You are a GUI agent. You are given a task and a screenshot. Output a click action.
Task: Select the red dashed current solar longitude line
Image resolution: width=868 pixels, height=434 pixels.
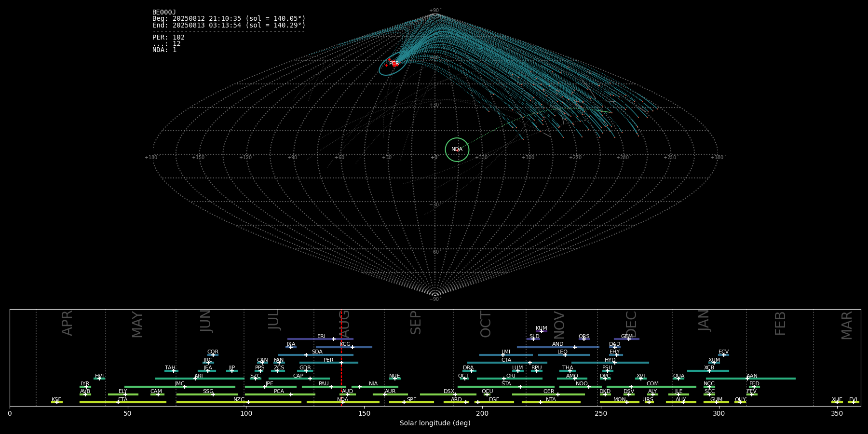(341, 357)
